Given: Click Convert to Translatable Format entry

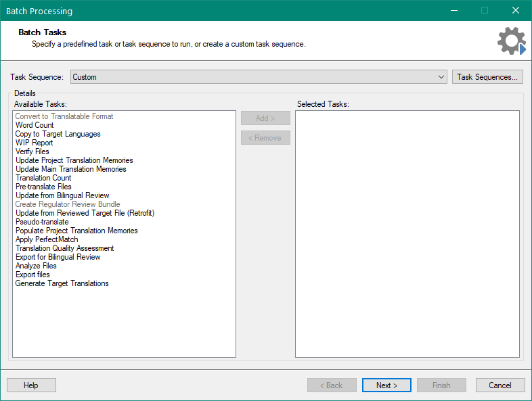Looking at the screenshot, I should tap(64, 116).
